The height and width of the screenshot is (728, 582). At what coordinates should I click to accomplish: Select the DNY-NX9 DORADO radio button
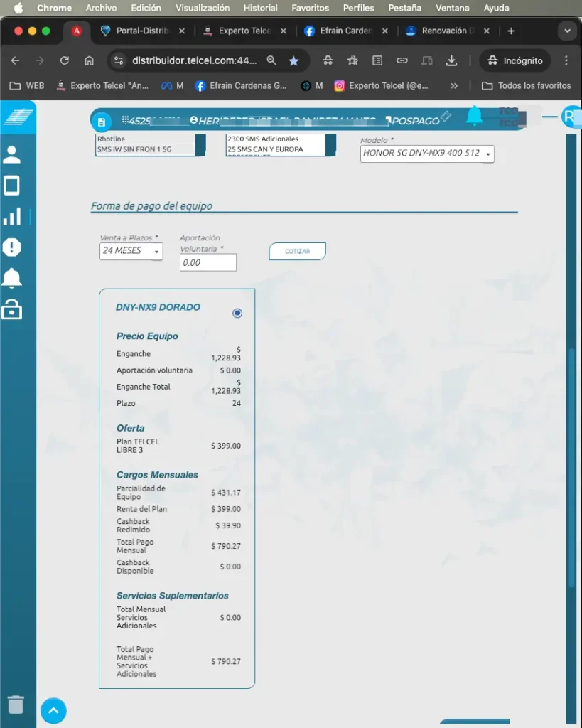[x=237, y=313]
